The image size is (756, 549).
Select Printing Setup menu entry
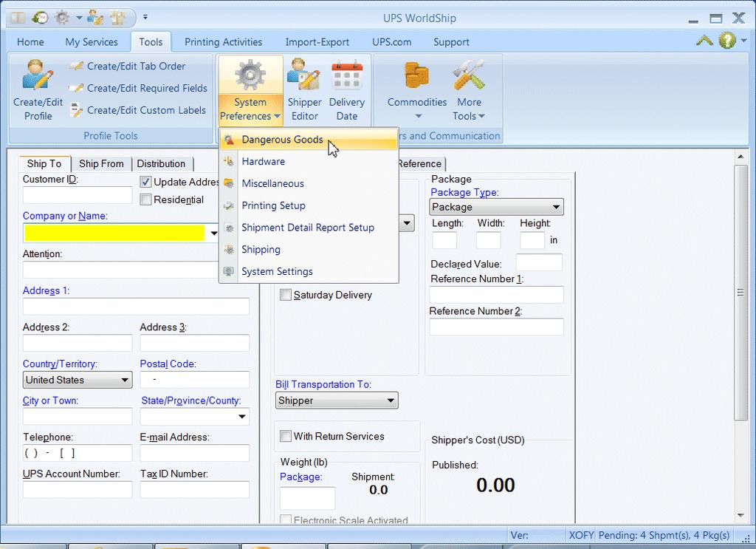309,205
